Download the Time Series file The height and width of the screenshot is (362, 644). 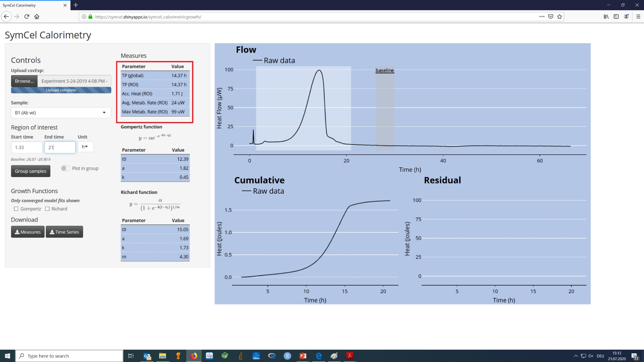(64, 232)
